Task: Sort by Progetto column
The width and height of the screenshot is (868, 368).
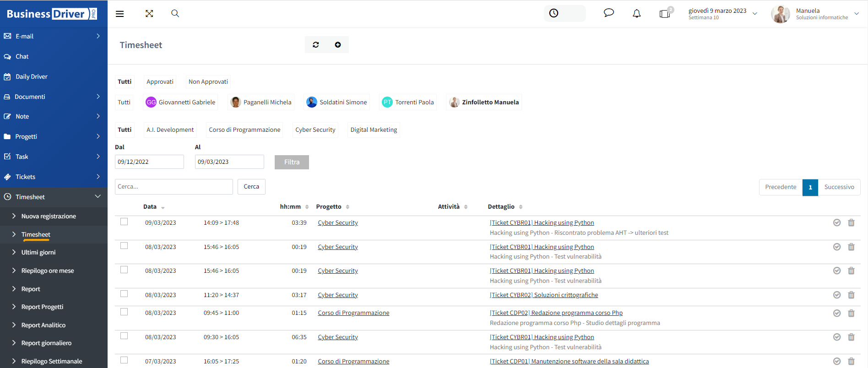Action: [333, 207]
